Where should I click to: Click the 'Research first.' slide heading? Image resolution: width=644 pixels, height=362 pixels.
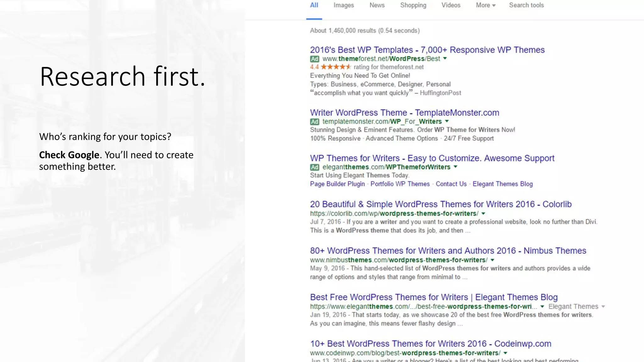coord(122,76)
